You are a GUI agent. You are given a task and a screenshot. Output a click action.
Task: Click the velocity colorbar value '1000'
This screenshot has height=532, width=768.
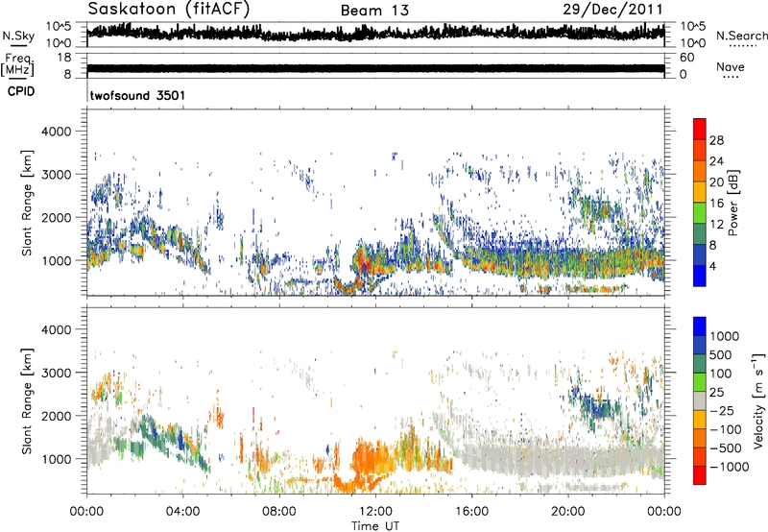point(724,336)
